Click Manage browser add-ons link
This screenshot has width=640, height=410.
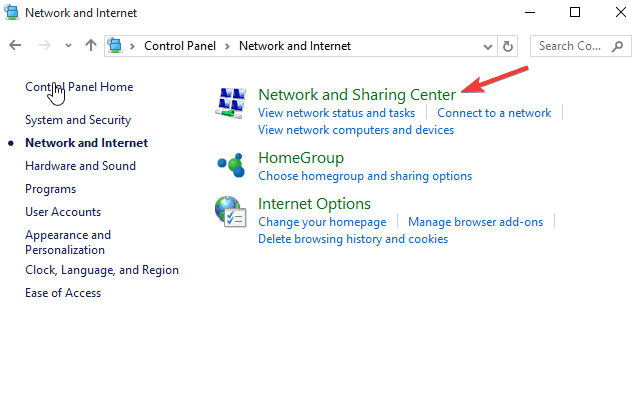[x=476, y=222]
